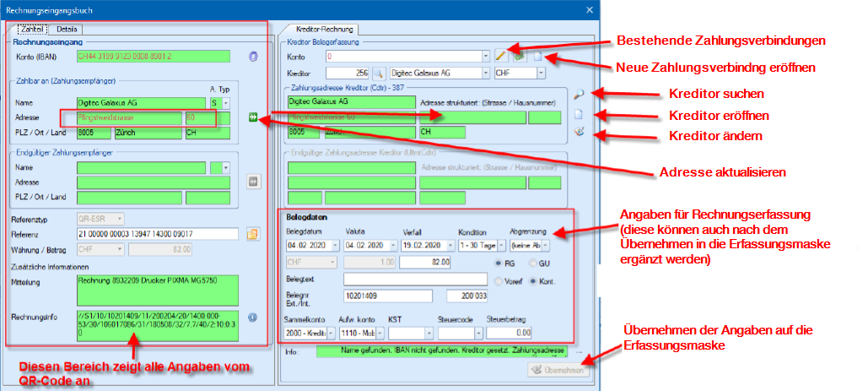
Task: Switch to the Zahlteil tab
Action: pyautogui.click(x=33, y=30)
